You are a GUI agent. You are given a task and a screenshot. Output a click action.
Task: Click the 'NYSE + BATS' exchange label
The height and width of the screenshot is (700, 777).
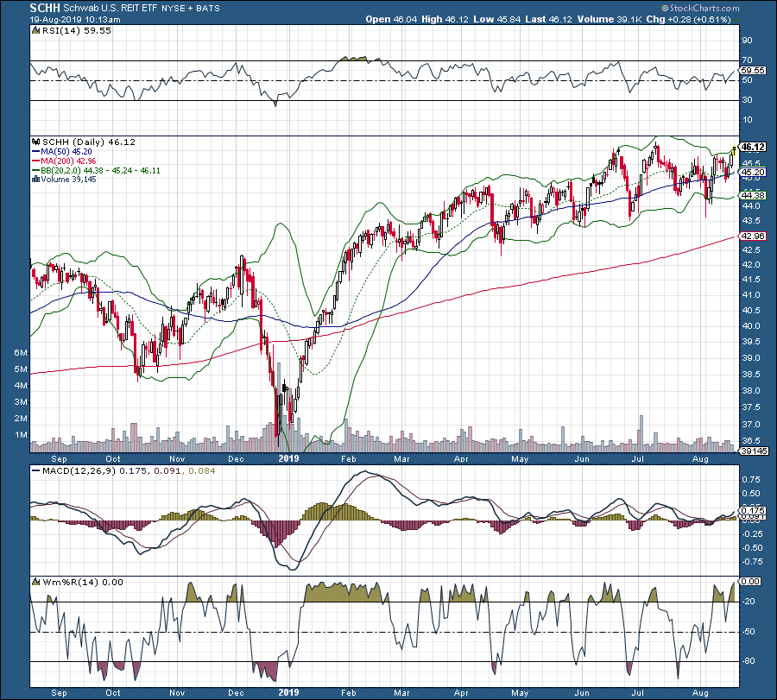click(x=191, y=9)
